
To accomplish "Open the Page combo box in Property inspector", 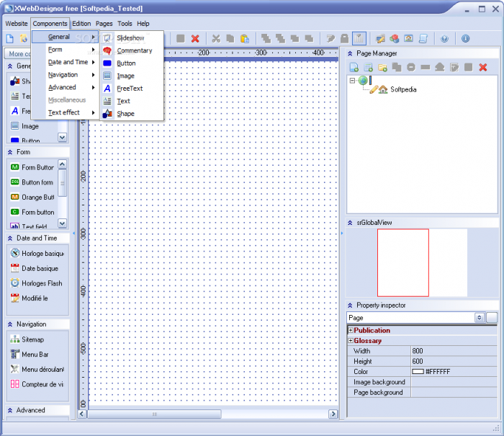I will point(479,318).
